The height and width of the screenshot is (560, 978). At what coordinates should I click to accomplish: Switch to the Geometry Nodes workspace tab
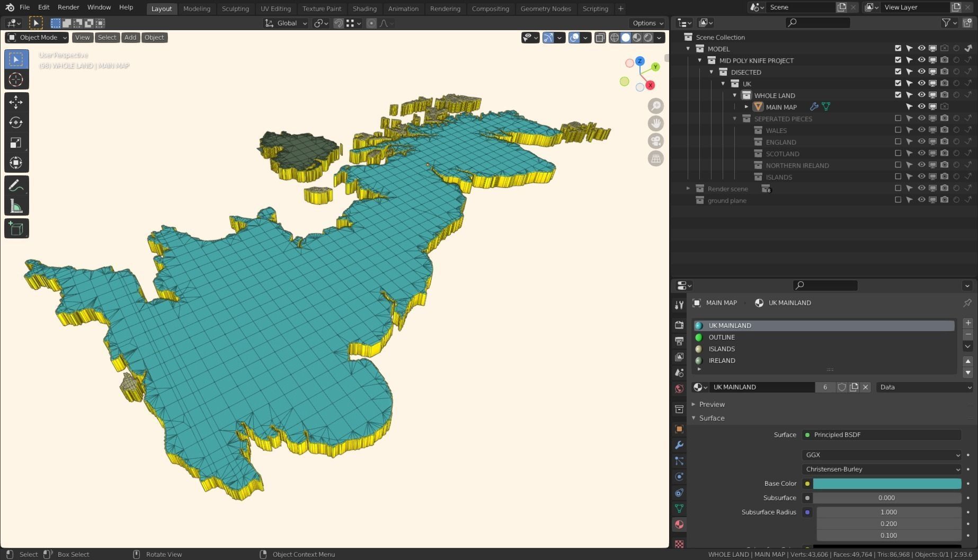[x=546, y=8]
